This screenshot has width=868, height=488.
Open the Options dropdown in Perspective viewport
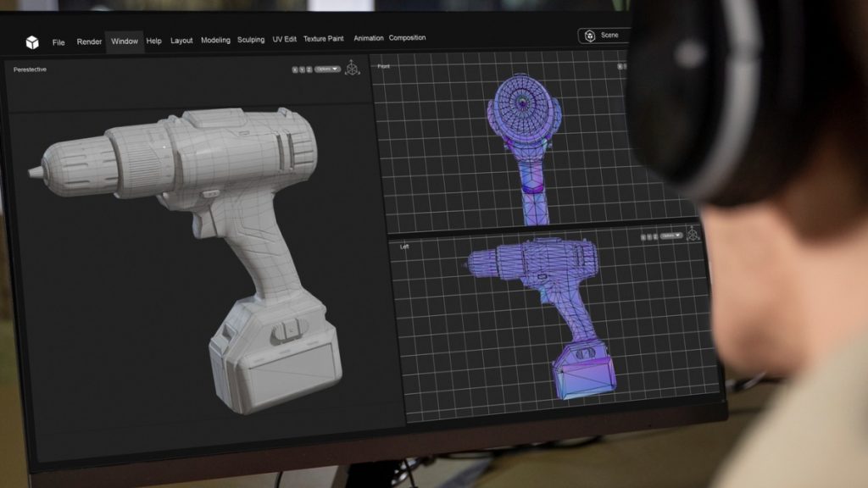(328, 68)
